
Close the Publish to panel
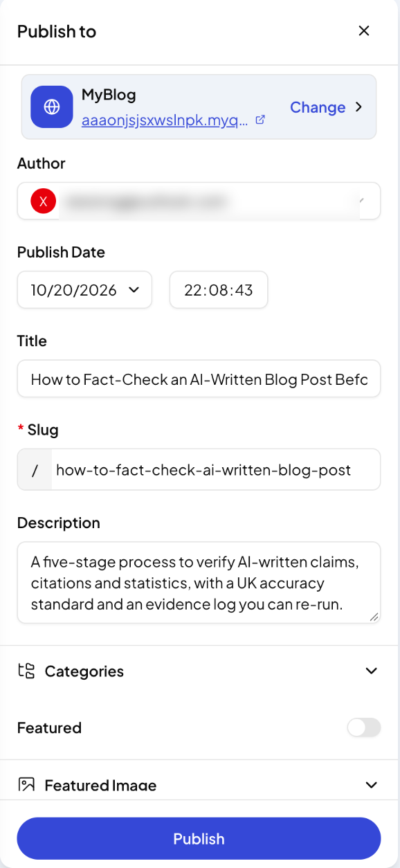click(x=364, y=30)
